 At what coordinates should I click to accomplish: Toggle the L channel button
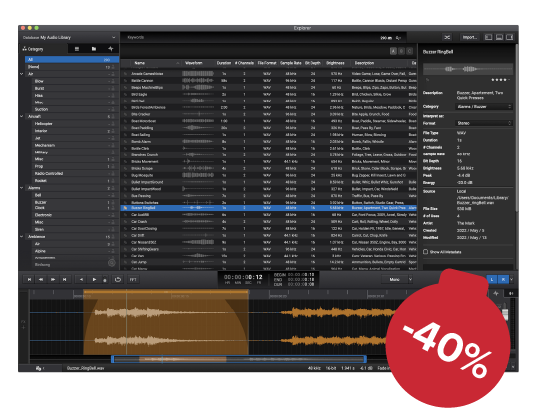[492, 279]
